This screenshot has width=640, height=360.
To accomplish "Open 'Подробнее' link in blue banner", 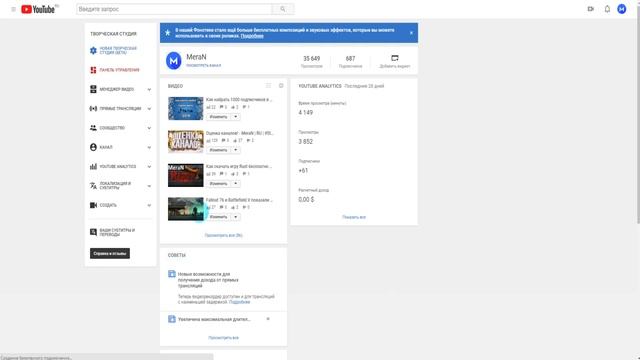I will (252, 36).
